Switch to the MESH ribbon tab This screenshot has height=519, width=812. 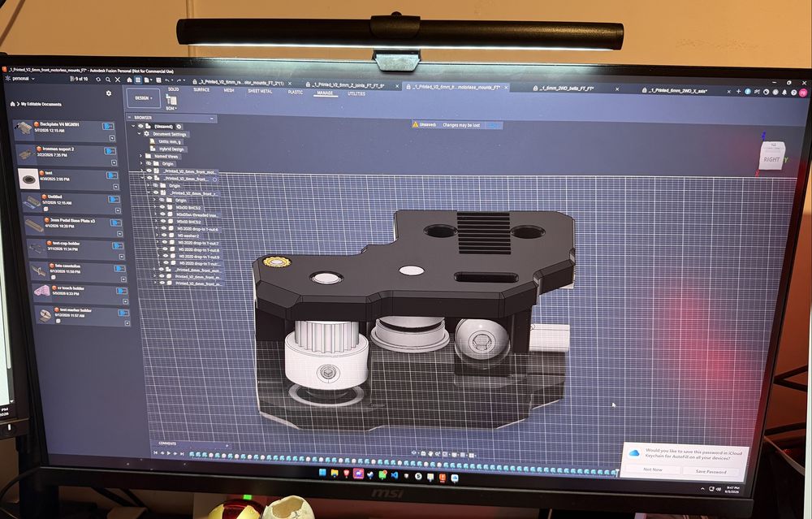pos(228,90)
